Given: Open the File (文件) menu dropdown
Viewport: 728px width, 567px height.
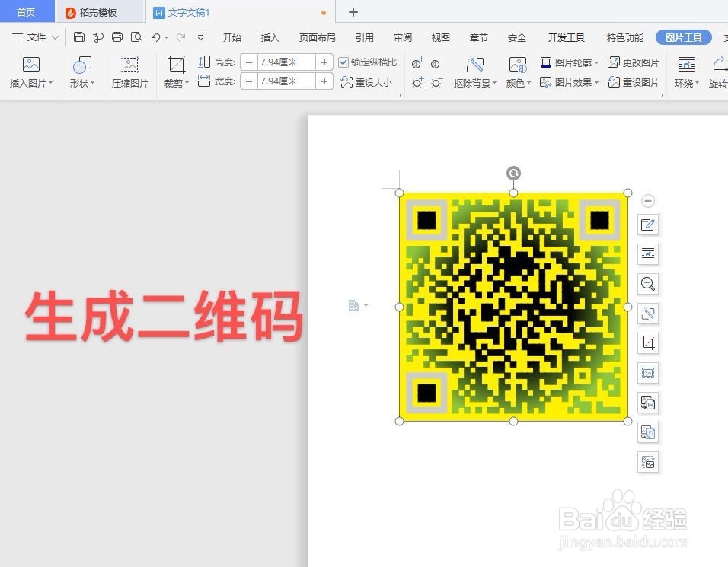Looking at the screenshot, I should point(35,37).
